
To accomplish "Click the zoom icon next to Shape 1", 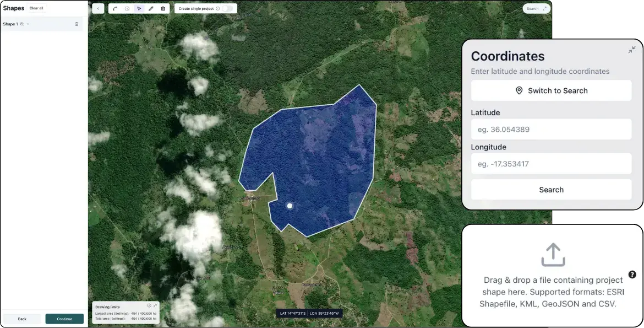I will 22,24.
